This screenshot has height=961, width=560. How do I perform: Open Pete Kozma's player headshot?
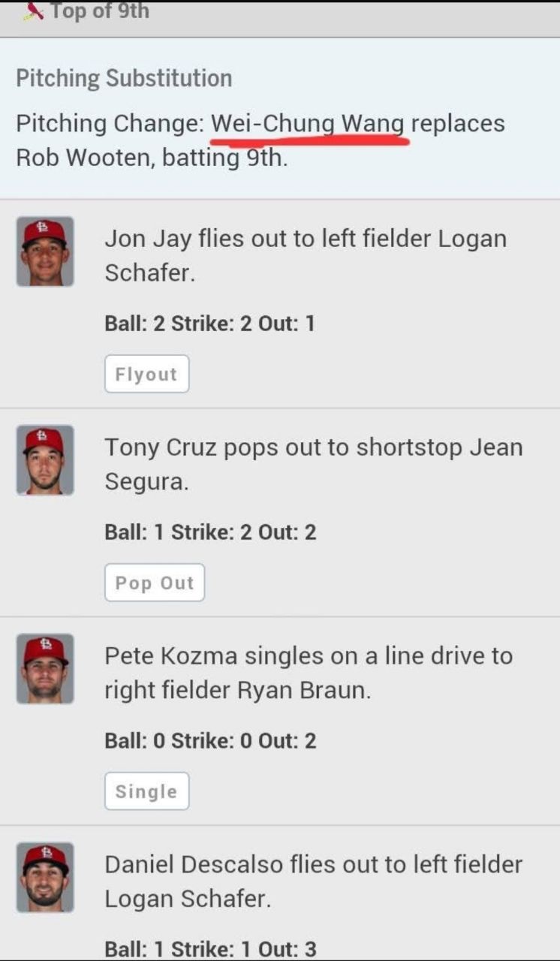(x=45, y=669)
